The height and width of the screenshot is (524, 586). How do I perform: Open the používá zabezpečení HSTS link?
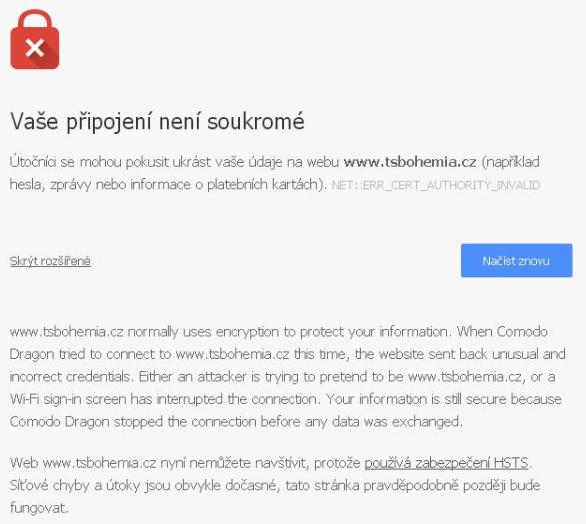446,463
